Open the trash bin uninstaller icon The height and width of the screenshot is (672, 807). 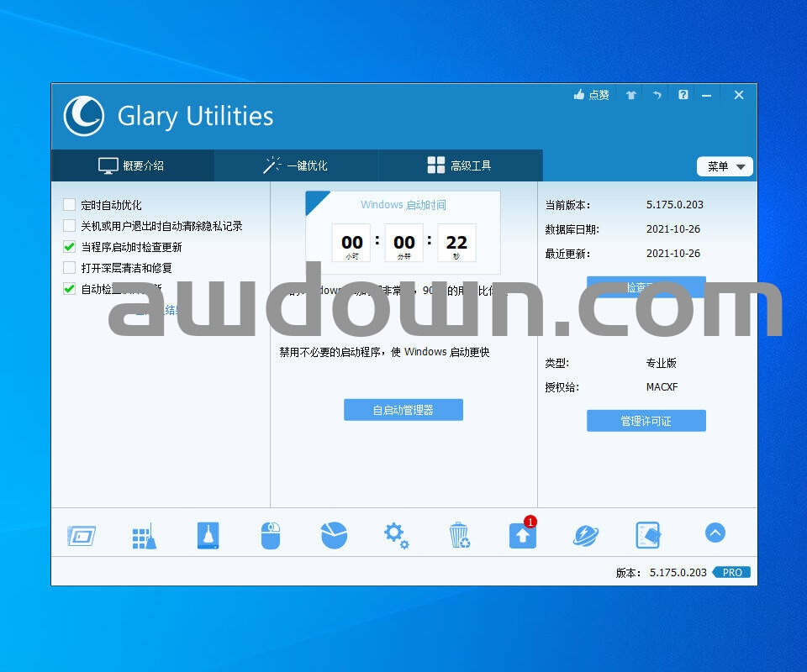(x=459, y=535)
